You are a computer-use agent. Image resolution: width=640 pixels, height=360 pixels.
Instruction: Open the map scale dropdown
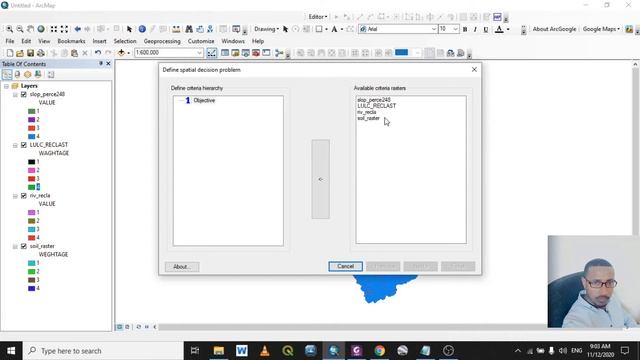point(199,53)
